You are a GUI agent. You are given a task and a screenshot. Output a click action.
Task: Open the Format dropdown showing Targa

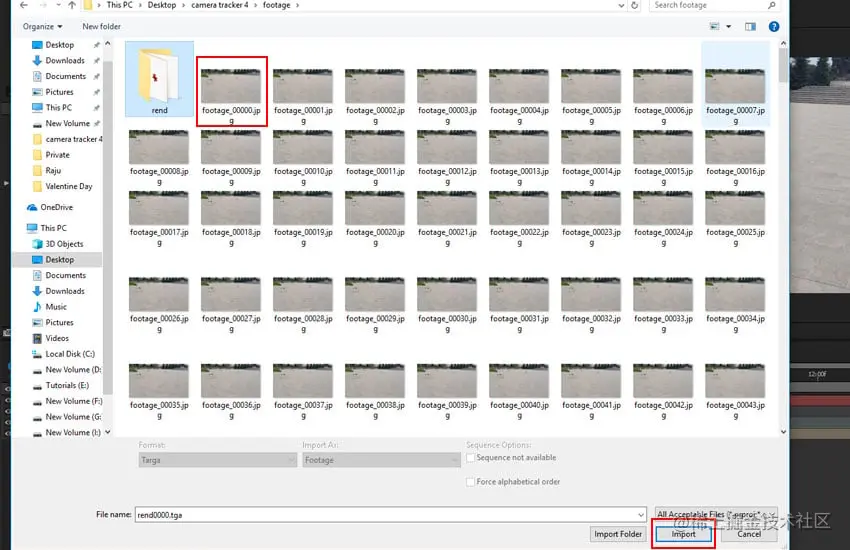217,460
